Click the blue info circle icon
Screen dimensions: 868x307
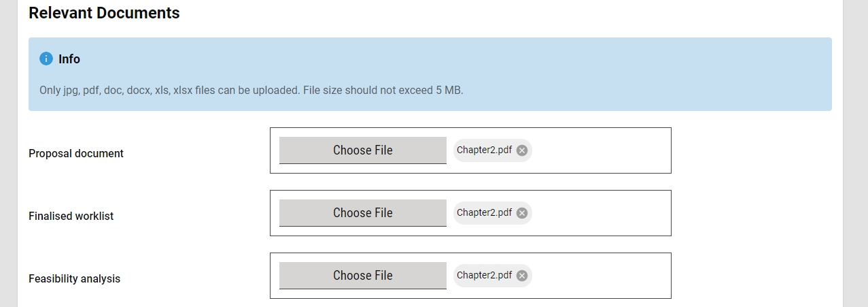point(46,59)
